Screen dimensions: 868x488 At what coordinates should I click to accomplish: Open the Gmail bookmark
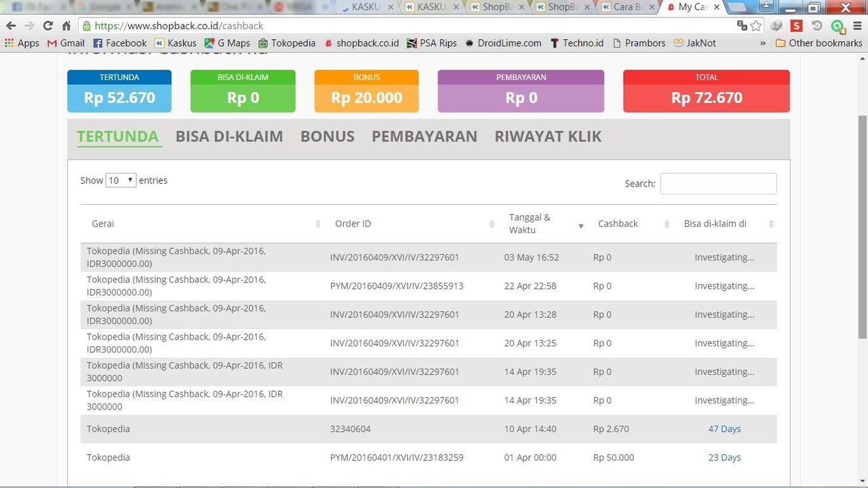66,43
